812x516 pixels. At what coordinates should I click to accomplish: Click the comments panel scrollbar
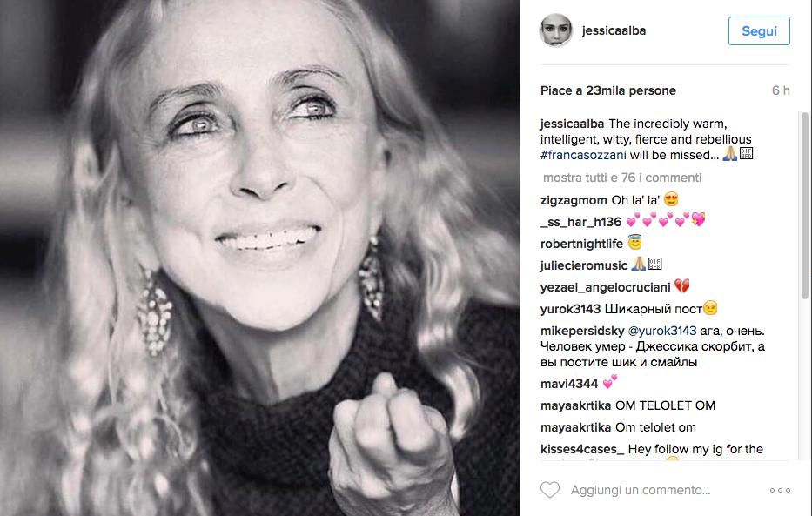[x=804, y=209]
